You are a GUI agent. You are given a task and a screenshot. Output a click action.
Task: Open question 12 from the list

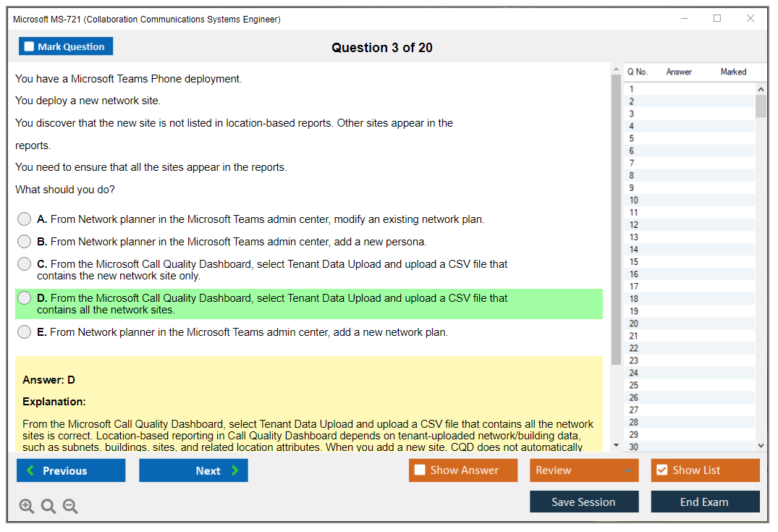[690, 225]
